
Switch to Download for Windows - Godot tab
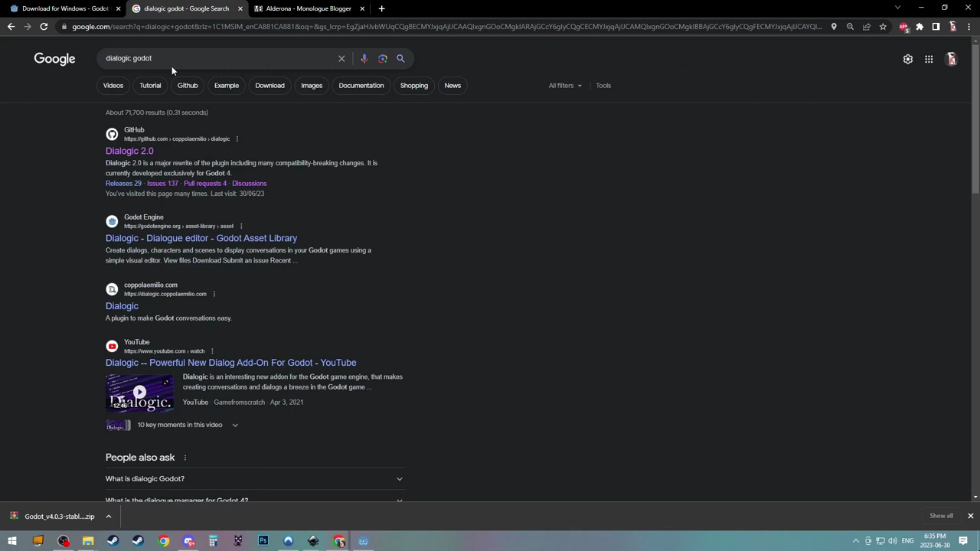click(x=65, y=8)
